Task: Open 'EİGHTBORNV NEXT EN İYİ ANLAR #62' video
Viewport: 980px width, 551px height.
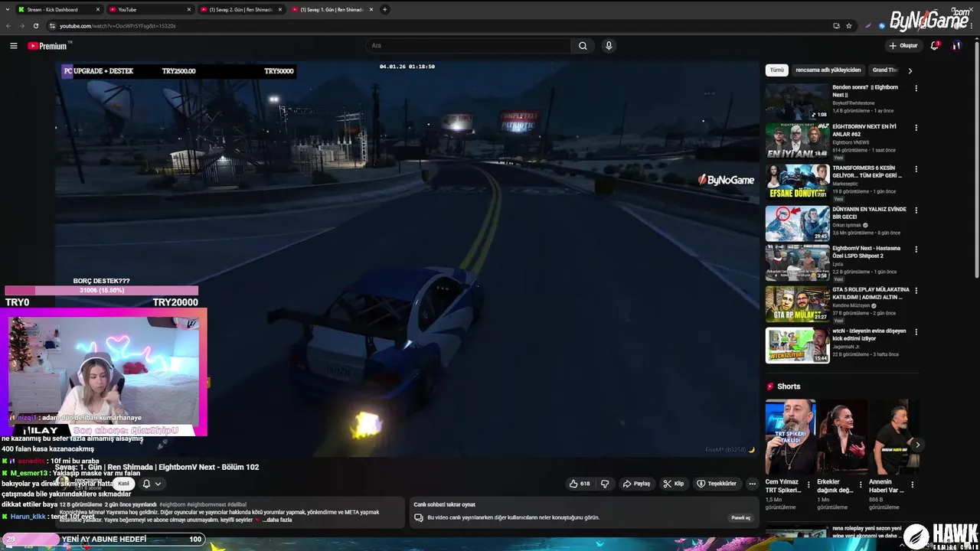Action: point(864,130)
